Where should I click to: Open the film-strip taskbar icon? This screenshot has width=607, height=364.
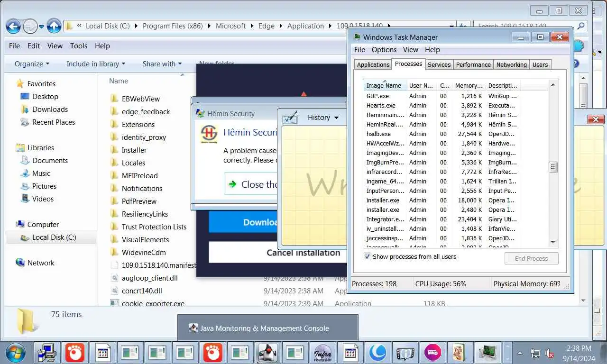[405, 353]
